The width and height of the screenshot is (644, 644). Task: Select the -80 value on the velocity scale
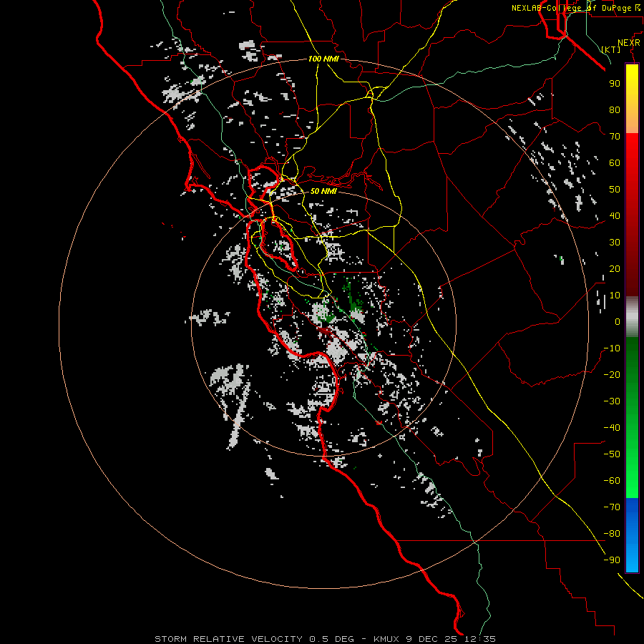click(612, 534)
